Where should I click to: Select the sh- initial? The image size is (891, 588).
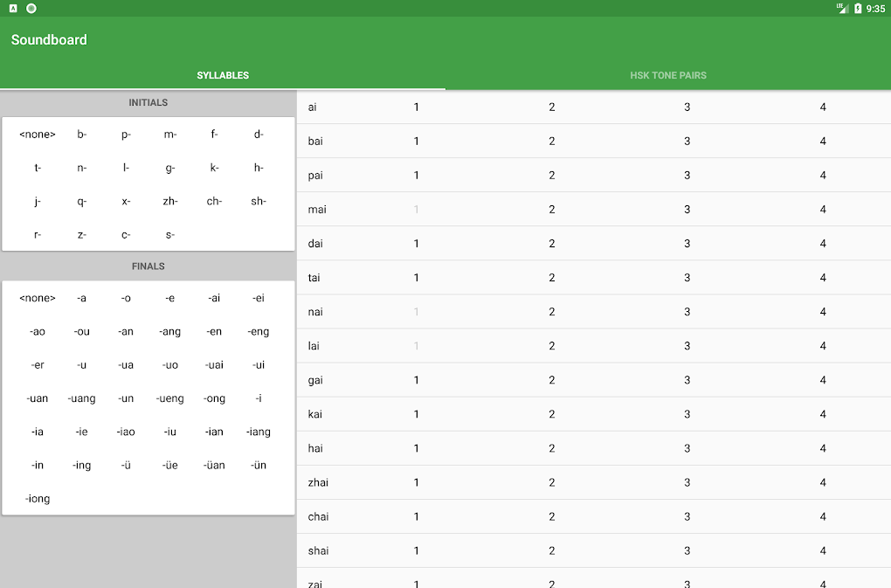click(x=258, y=201)
